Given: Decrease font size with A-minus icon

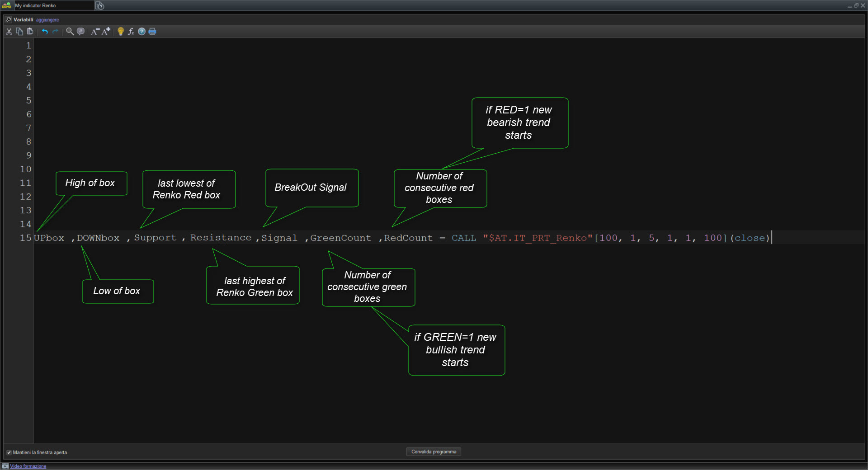Looking at the screenshot, I should [95, 31].
